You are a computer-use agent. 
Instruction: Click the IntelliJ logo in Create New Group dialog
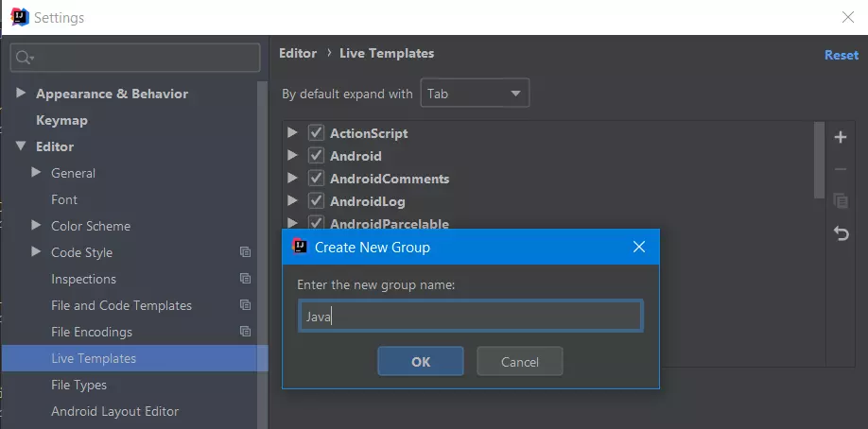tap(300, 247)
